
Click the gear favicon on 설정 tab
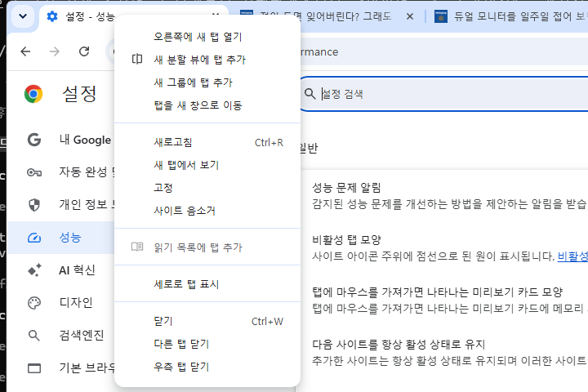point(52,16)
